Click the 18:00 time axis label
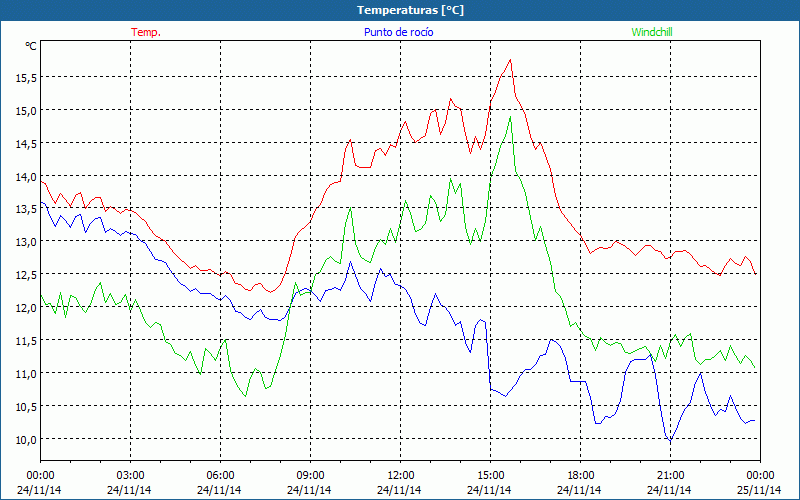This screenshot has width=800, height=500. coord(580,476)
